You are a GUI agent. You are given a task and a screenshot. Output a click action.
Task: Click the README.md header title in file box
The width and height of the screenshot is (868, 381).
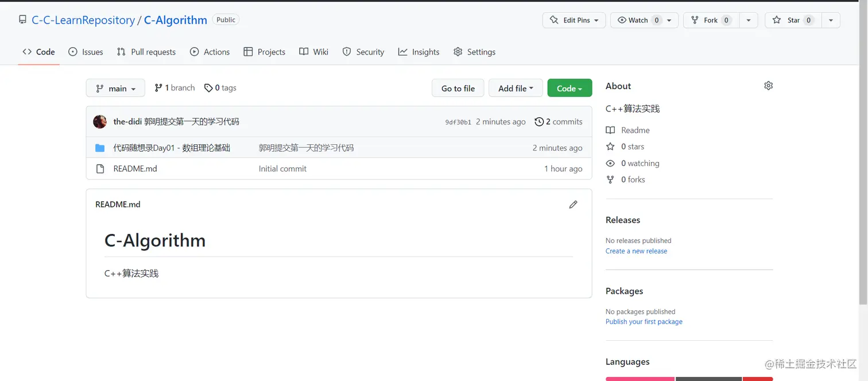[118, 205]
